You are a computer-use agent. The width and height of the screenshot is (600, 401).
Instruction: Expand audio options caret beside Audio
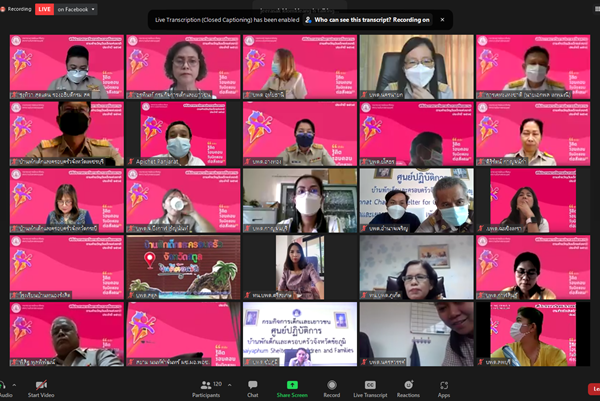pos(14,385)
